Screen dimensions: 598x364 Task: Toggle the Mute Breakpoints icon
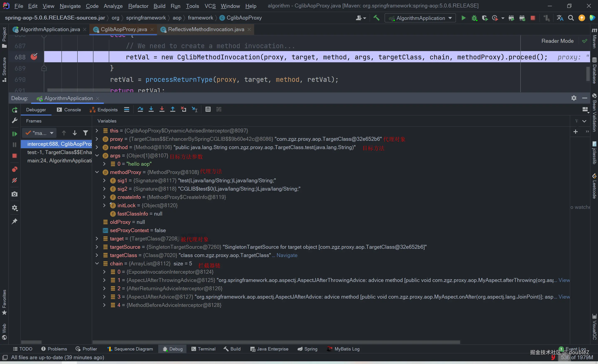click(x=15, y=180)
